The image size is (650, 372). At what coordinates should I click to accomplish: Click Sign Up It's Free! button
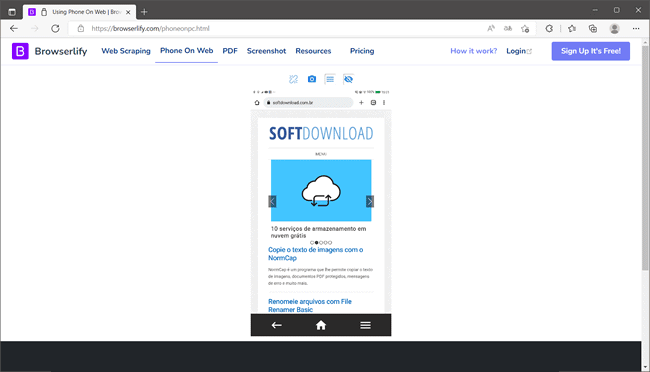(591, 51)
